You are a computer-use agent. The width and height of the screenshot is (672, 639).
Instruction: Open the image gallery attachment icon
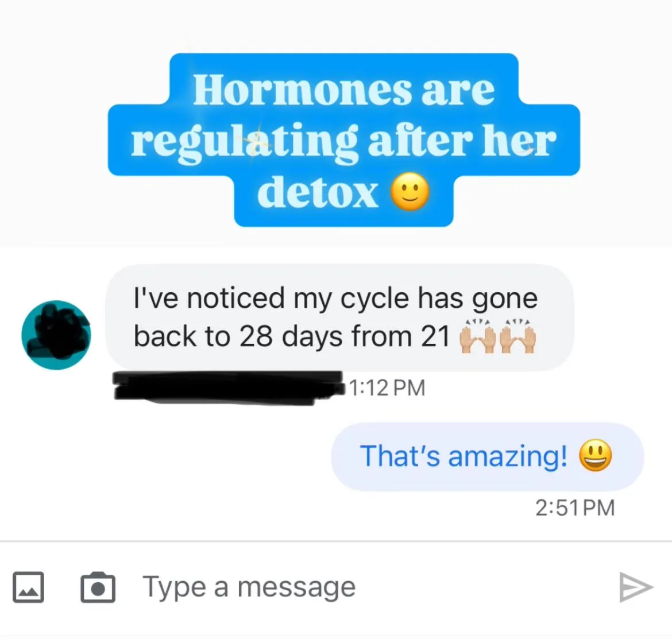pyautogui.click(x=28, y=587)
